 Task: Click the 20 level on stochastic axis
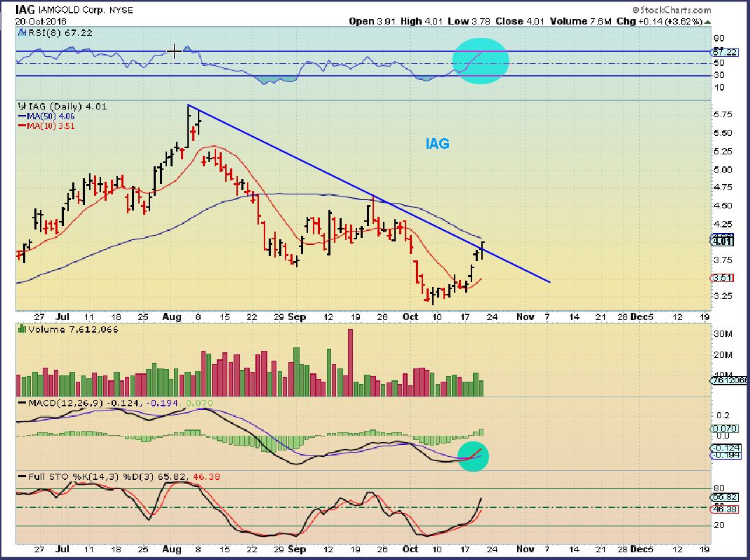719,525
